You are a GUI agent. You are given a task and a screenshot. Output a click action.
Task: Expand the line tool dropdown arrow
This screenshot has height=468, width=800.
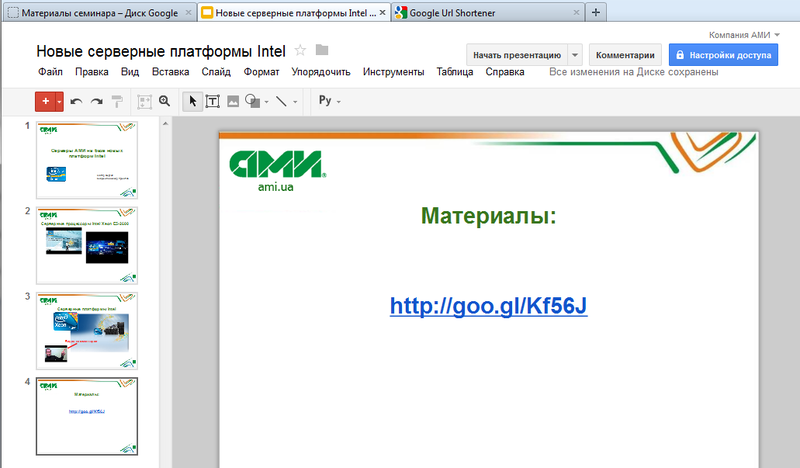(x=295, y=102)
